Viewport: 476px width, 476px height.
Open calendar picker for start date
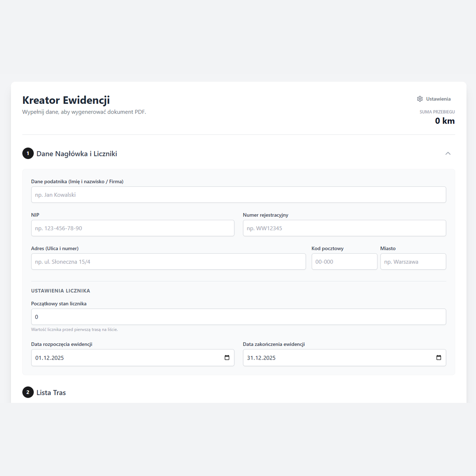227,358
